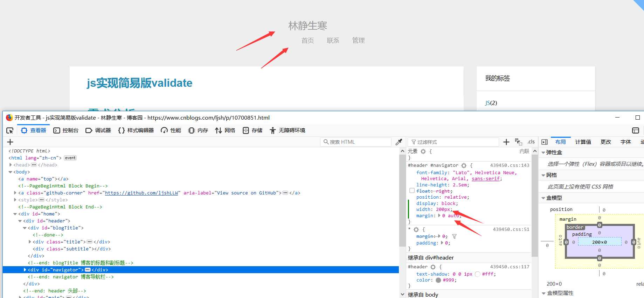Expand the div class="title" node
This screenshot has height=298, width=644.
[x=30, y=242]
